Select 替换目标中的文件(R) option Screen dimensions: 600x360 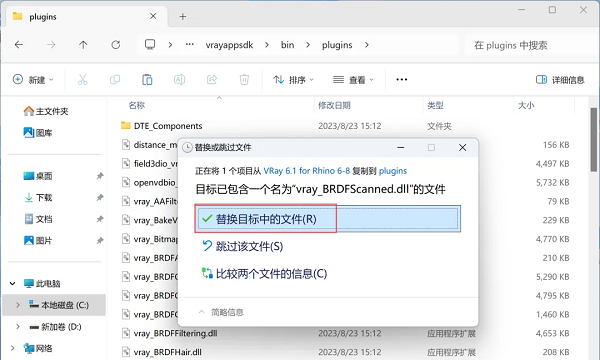pyautogui.click(x=328, y=219)
